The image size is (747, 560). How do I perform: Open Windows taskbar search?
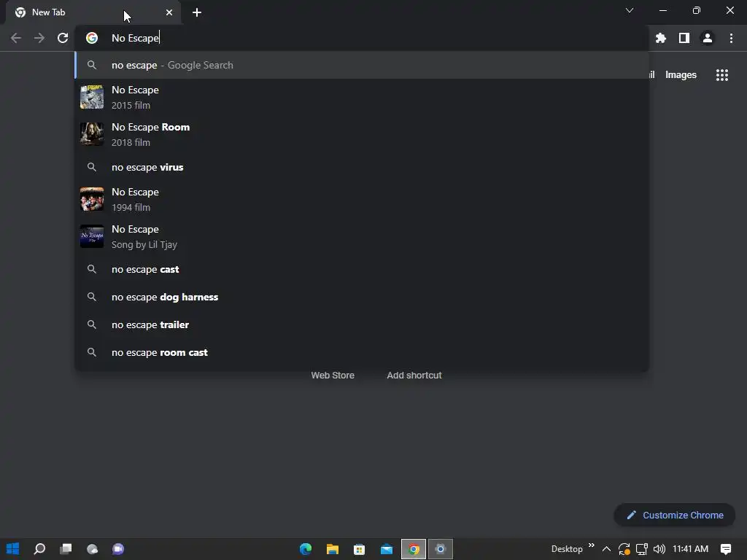(x=39, y=549)
